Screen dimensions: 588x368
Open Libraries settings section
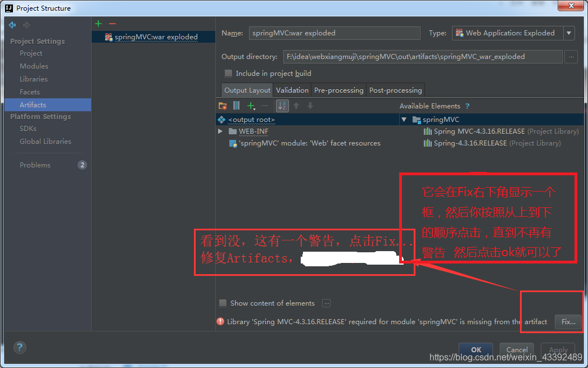point(33,79)
